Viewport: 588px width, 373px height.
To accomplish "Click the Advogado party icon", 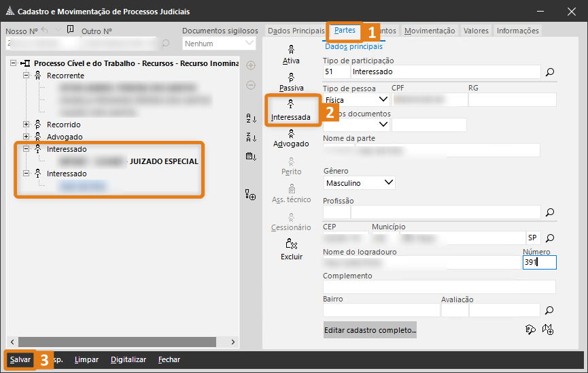I will [x=291, y=138].
